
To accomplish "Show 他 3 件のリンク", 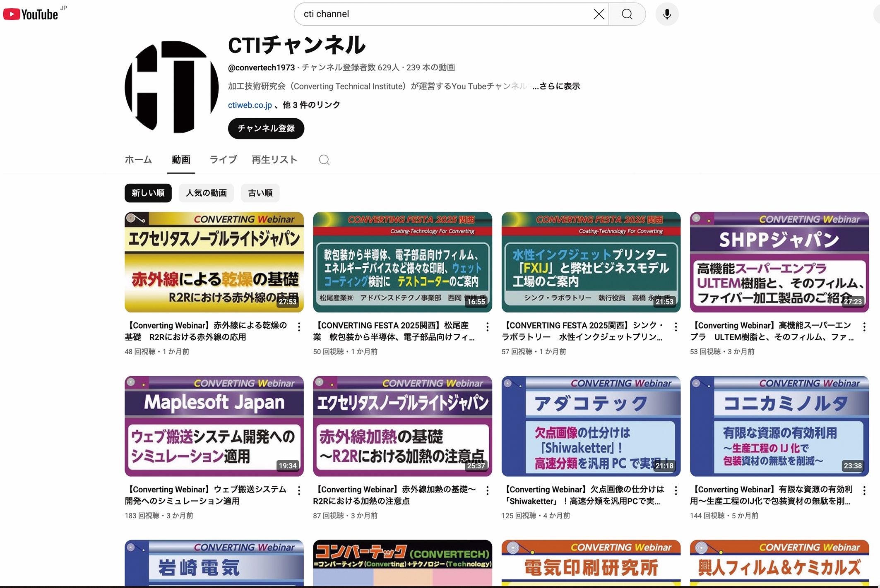I will coord(311,105).
